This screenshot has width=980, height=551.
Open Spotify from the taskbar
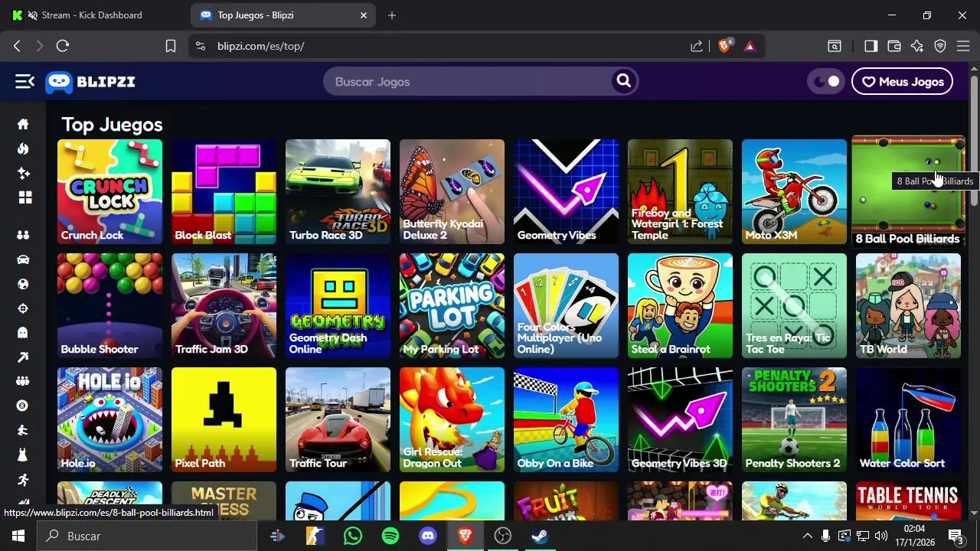click(x=390, y=536)
